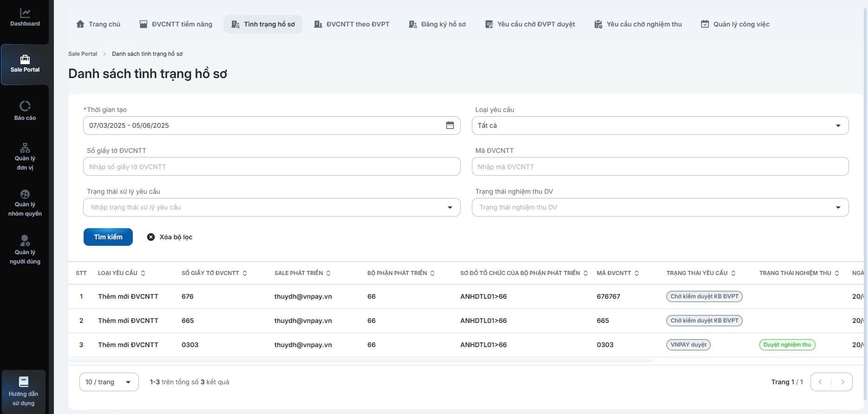Viewport: 868px width, 414px height.
Task: Click the calendar icon in date field
Action: point(450,125)
